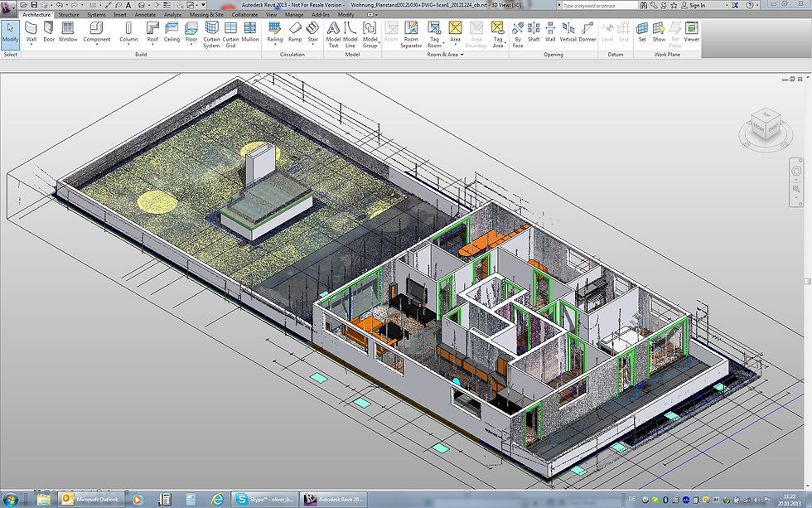Switch to the View tab
This screenshot has height=508, width=812.
272,14
